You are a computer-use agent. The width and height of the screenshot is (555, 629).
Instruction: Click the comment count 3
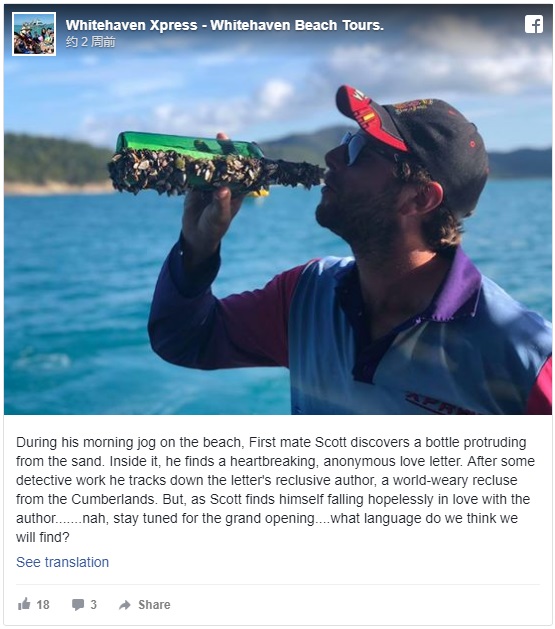click(x=93, y=605)
